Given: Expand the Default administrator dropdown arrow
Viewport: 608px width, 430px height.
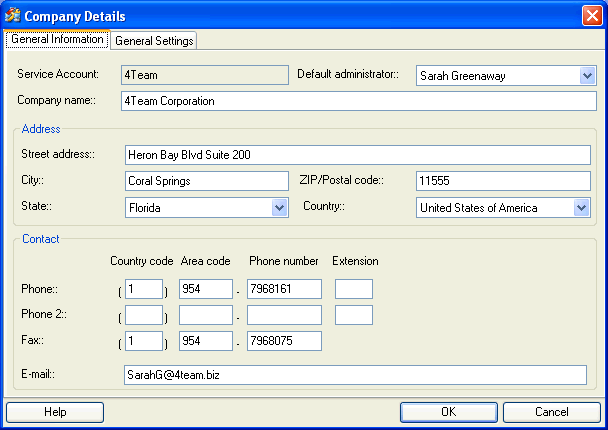Looking at the screenshot, I should point(587,76).
